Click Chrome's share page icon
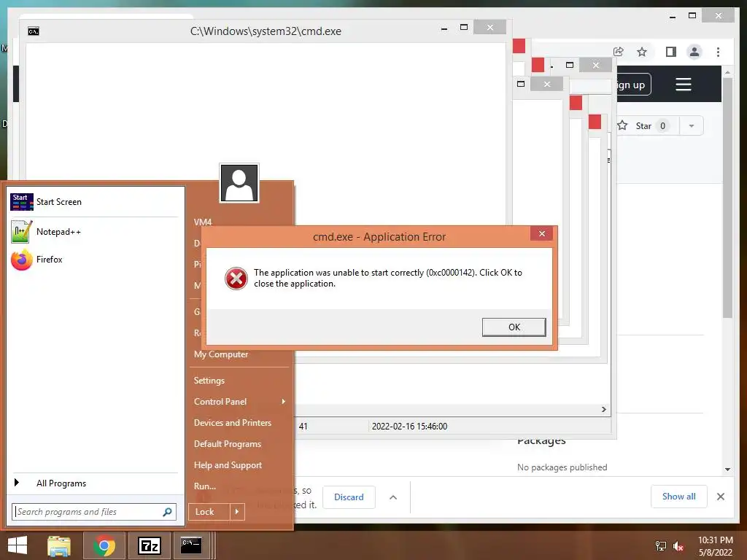 tap(619, 52)
